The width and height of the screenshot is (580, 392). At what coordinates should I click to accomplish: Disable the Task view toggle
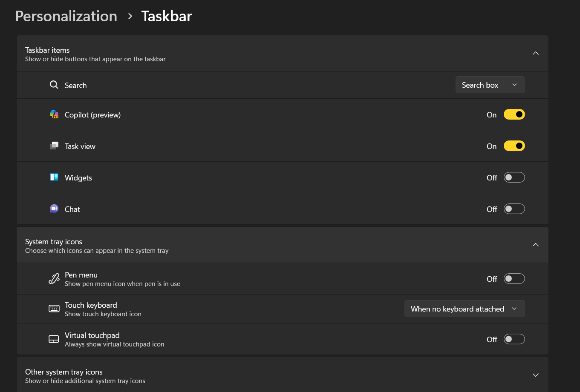coord(514,146)
